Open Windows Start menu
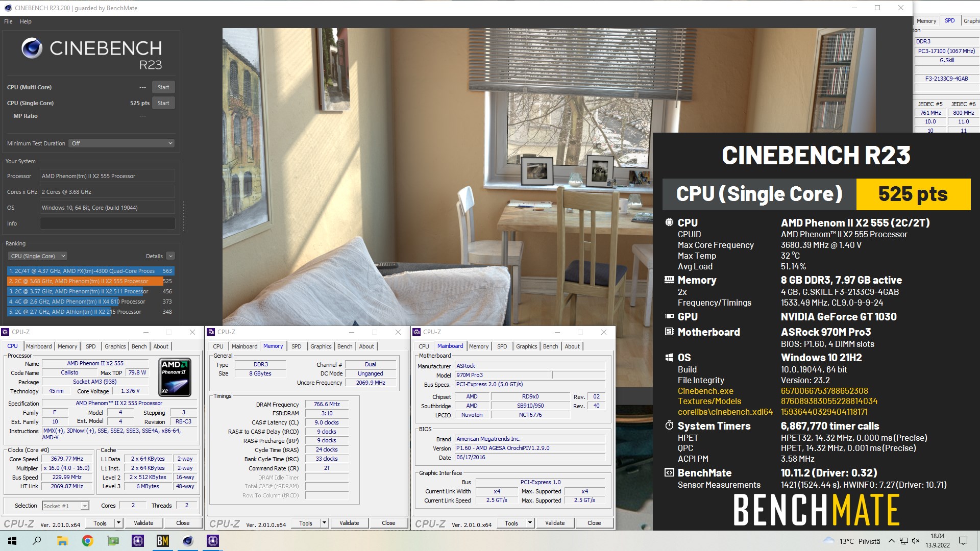 (12, 541)
